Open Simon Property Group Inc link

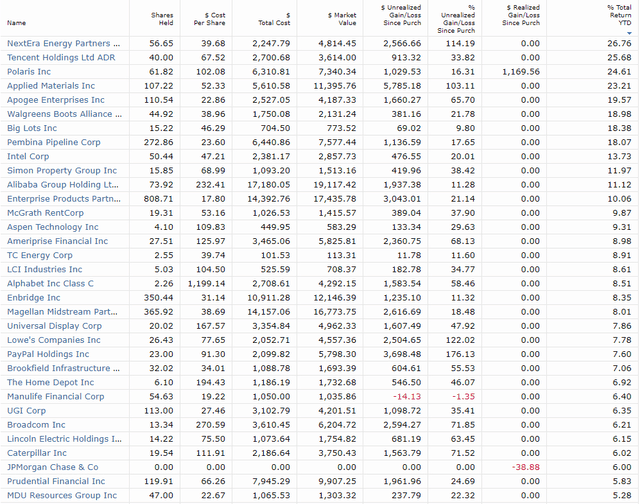coord(62,171)
